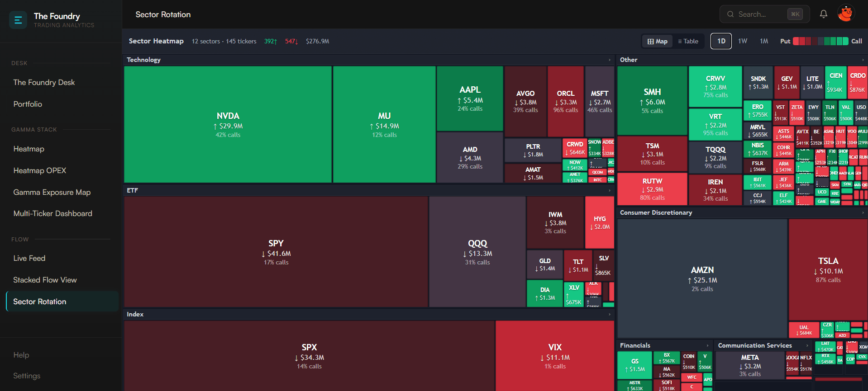
Task: Click the RUTW tile
Action: [x=652, y=189]
